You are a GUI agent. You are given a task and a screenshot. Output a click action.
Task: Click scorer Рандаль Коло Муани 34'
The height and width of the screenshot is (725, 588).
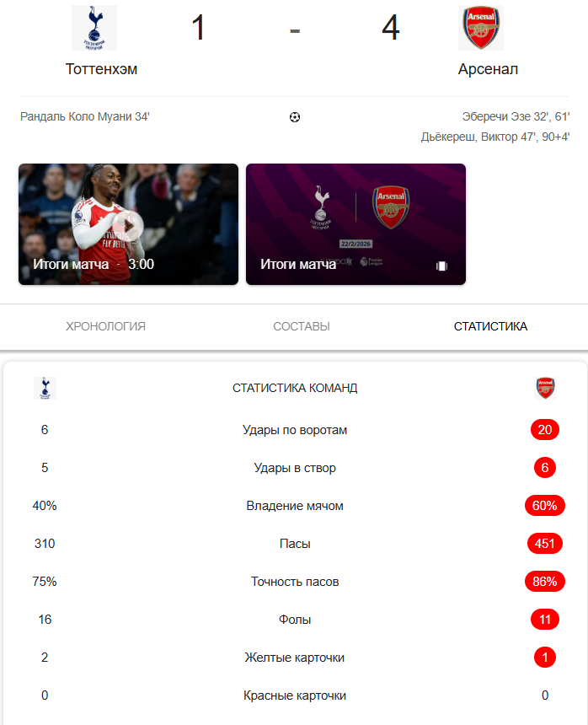click(x=85, y=117)
